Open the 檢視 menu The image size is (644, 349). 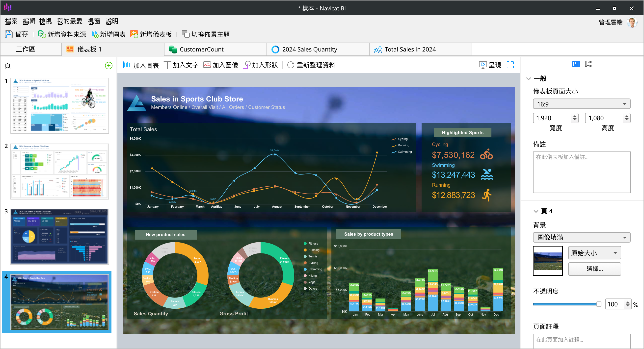[x=45, y=21]
